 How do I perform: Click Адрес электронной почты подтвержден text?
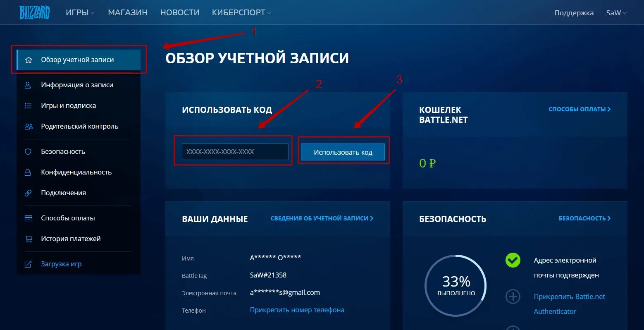tap(566, 268)
